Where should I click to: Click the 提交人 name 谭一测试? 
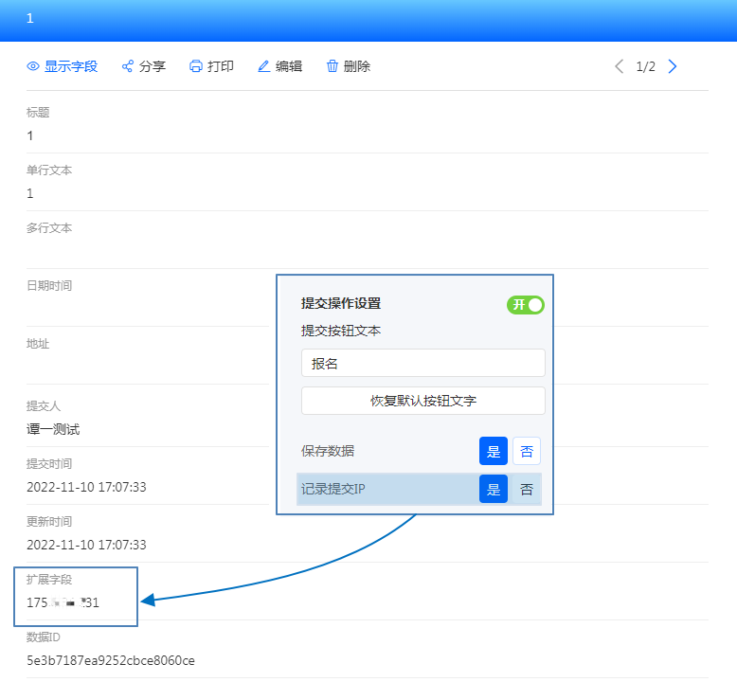click(53, 429)
